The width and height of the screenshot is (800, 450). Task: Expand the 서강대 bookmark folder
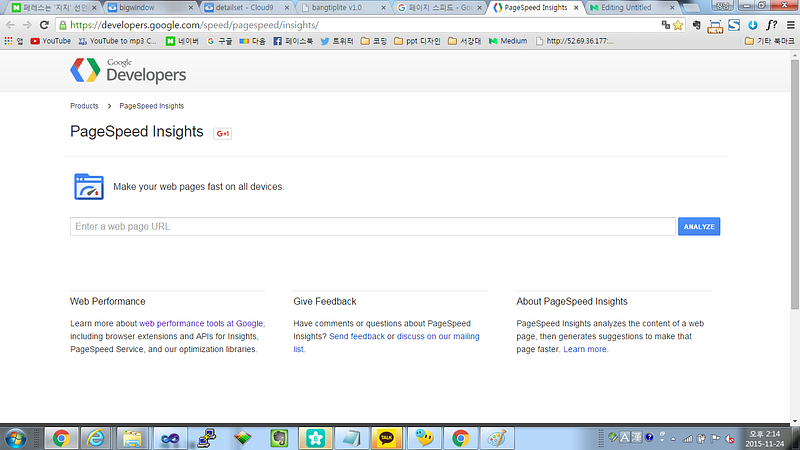tap(465, 41)
